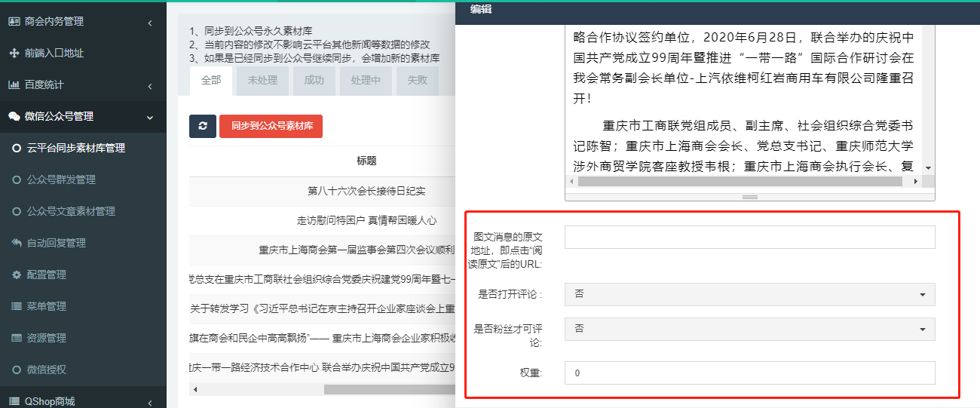The height and width of the screenshot is (408, 980).
Task: Click the 同步到公众号素材库 button
Action: click(x=271, y=126)
